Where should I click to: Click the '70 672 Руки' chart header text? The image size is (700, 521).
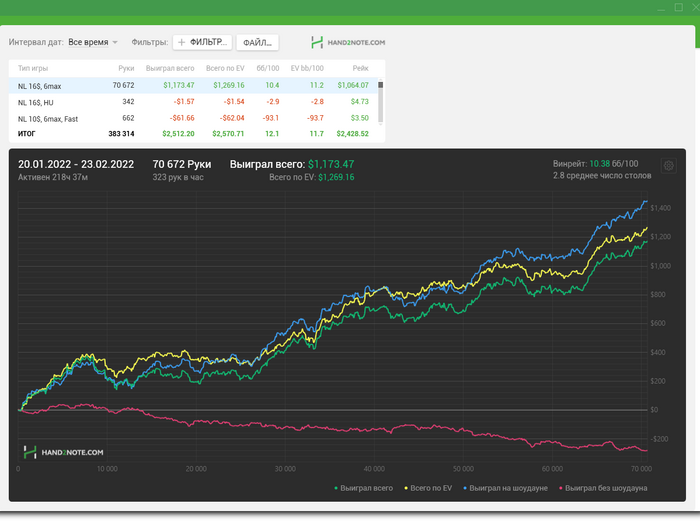click(182, 164)
